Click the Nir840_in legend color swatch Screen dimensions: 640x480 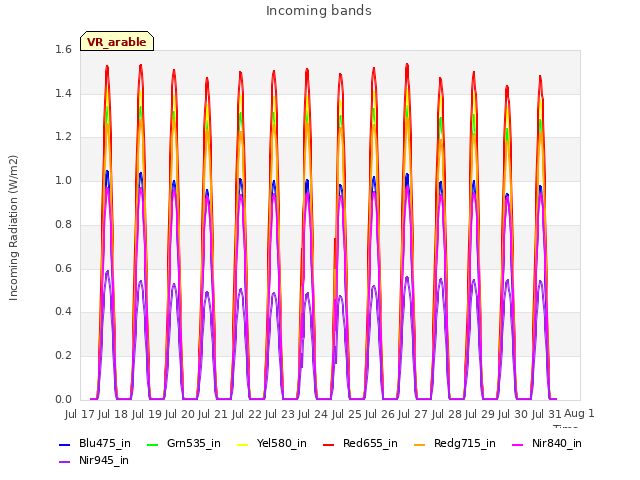pos(518,444)
